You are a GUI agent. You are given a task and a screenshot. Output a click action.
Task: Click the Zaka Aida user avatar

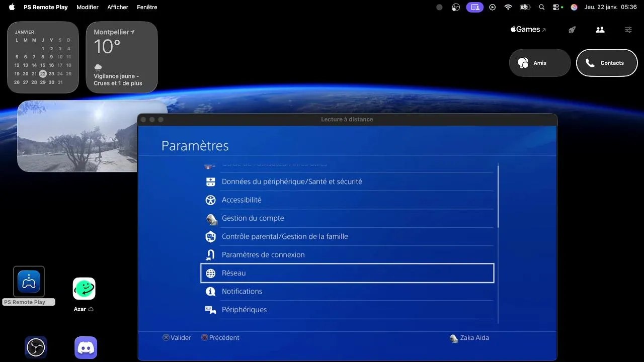tap(454, 338)
